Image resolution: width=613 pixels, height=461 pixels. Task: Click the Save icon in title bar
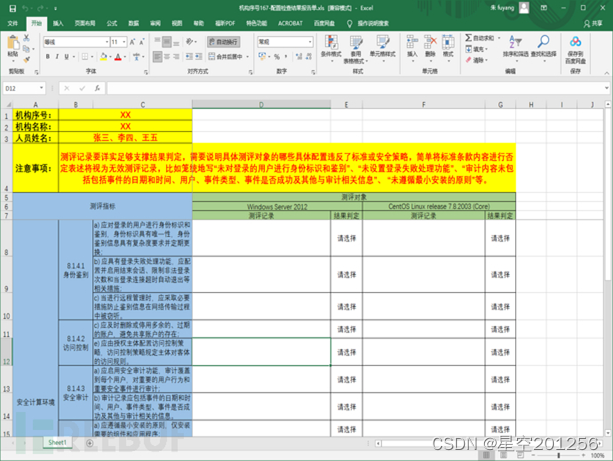pyautogui.click(x=13, y=8)
